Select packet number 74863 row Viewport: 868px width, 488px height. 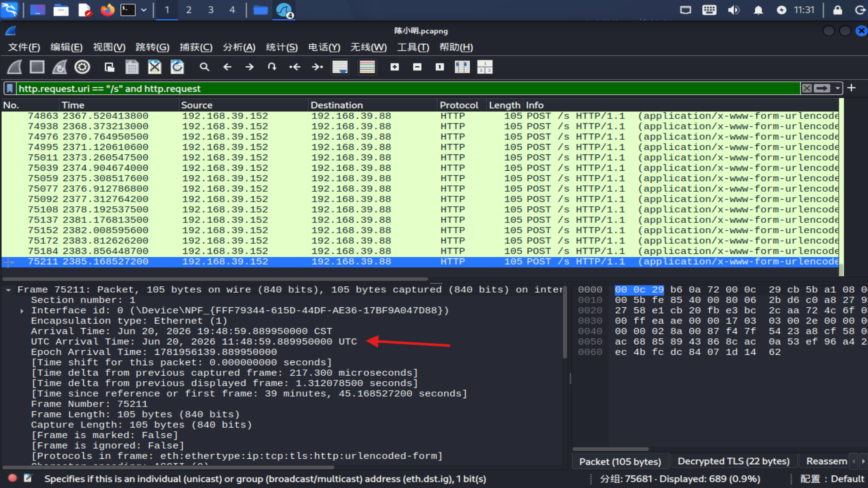pos(420,116)
